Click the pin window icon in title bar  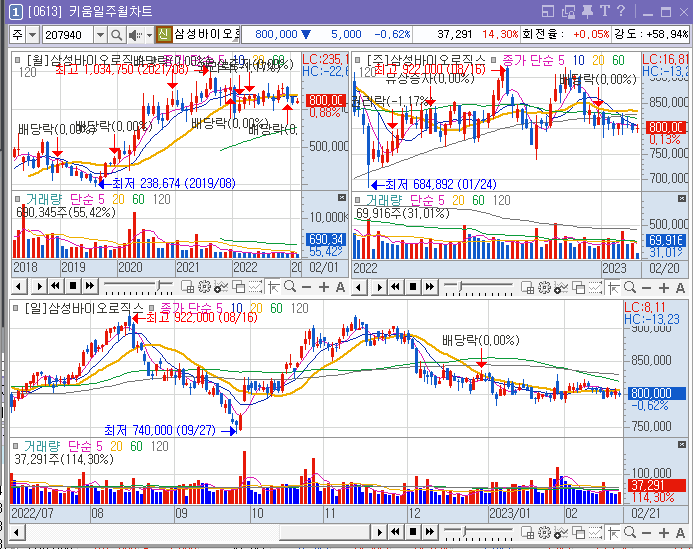coord(587,11)
